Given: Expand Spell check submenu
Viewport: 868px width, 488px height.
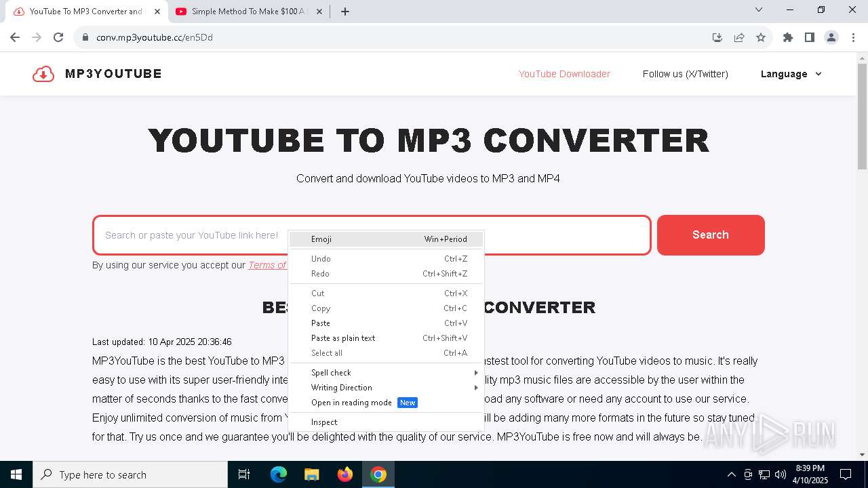Looking at the screenshot, I should (386, 373).
